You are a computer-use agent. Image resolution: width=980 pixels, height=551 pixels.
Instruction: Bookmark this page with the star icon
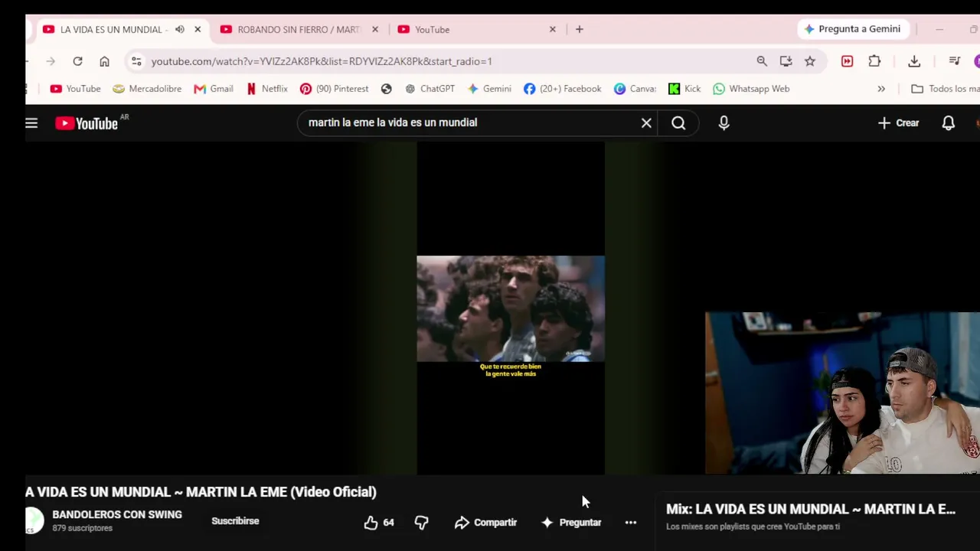pos(810,61)
